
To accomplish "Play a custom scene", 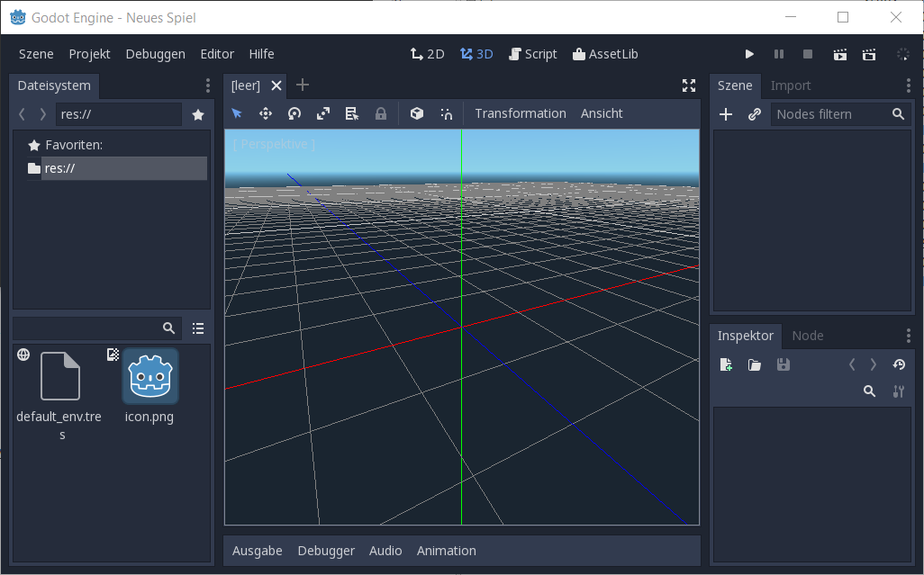I will point(869,54).
